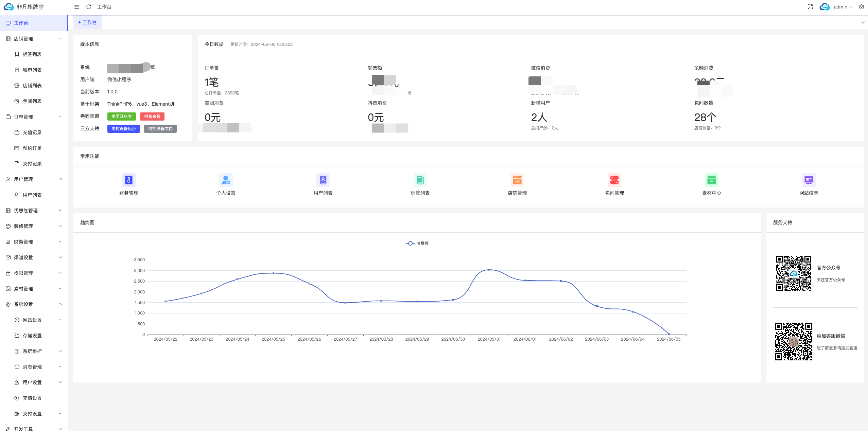Click the 美团开店宝 green button

[x=121, y=116]
